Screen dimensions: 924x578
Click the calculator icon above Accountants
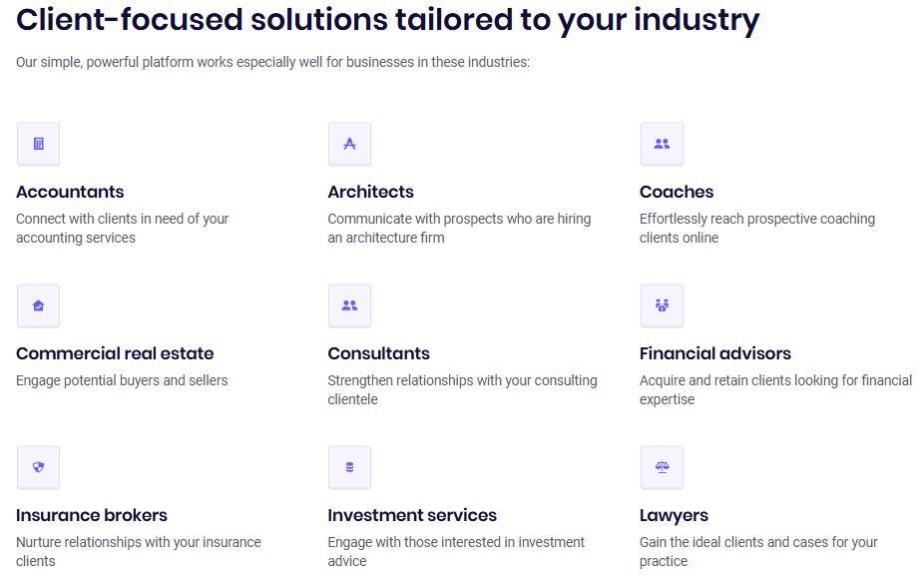[38, 144]
